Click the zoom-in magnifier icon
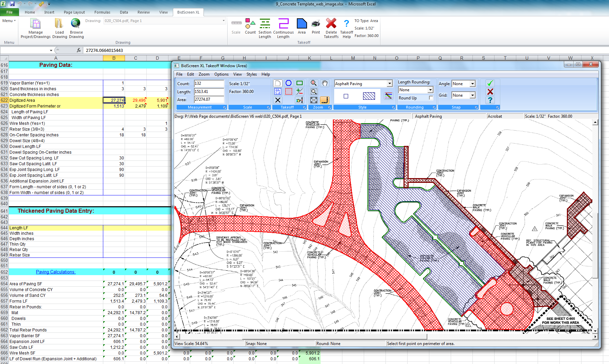The image size is (609, 364). (314, 83)
